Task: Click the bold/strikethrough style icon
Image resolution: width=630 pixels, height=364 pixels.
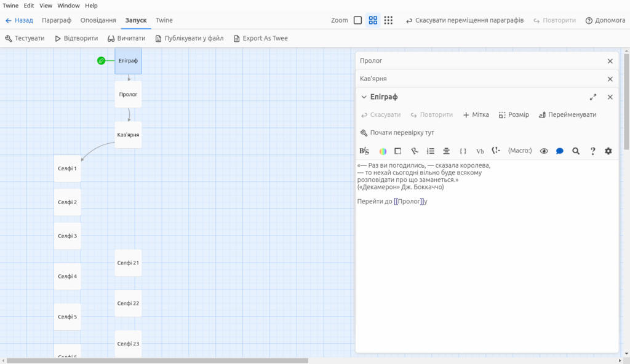Action: tap(364, 151)
